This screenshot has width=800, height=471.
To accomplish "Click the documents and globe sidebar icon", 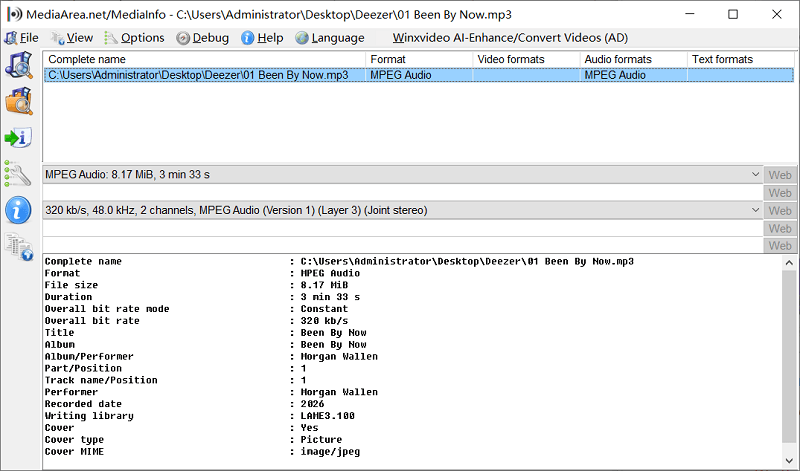I will (19, 246).
